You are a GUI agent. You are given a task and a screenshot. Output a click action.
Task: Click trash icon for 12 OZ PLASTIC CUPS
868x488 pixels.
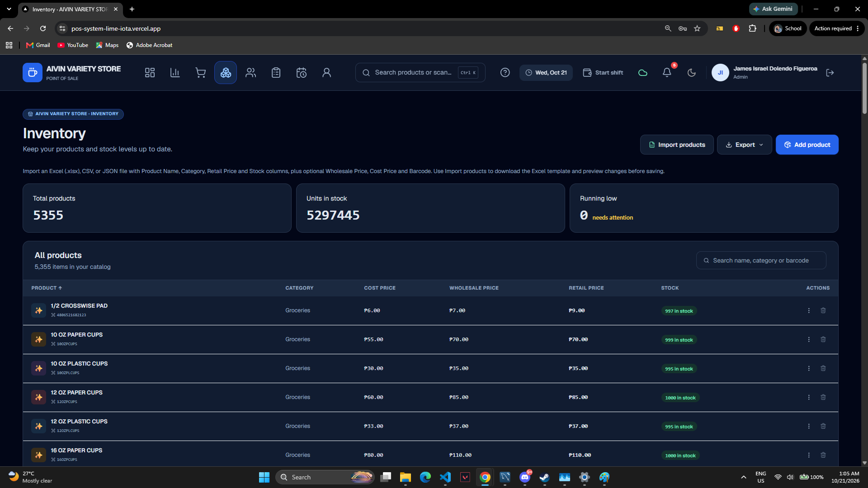pos(823,426)
